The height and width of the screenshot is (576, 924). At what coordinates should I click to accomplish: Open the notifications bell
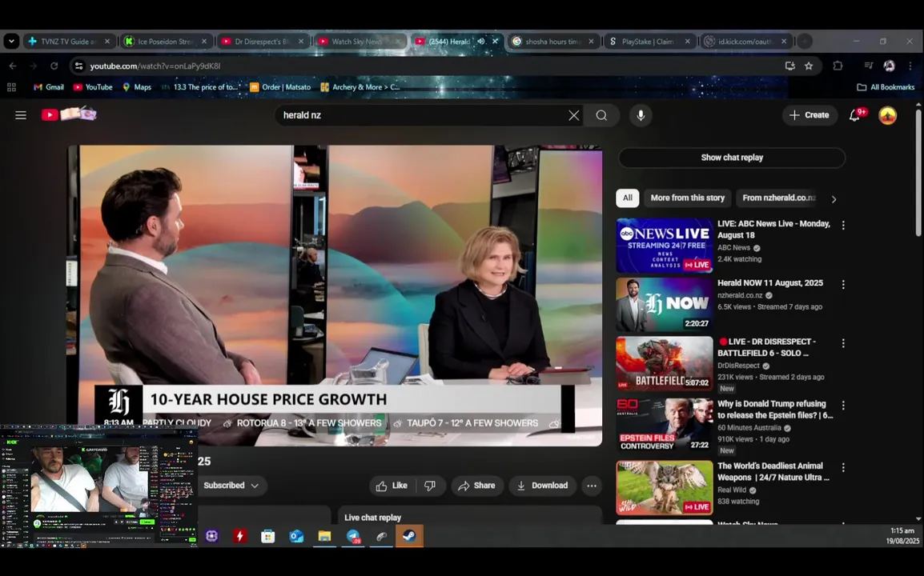click(856, 115)
